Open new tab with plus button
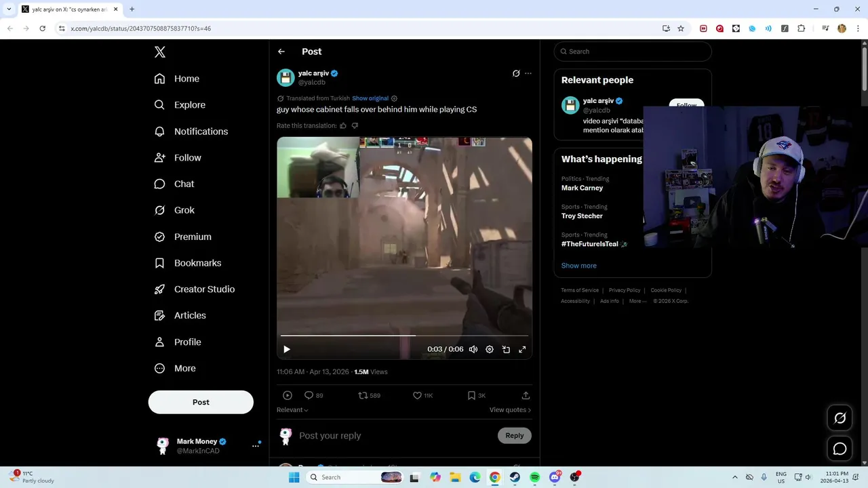The image size is (868, 488). tap(132, 9)
